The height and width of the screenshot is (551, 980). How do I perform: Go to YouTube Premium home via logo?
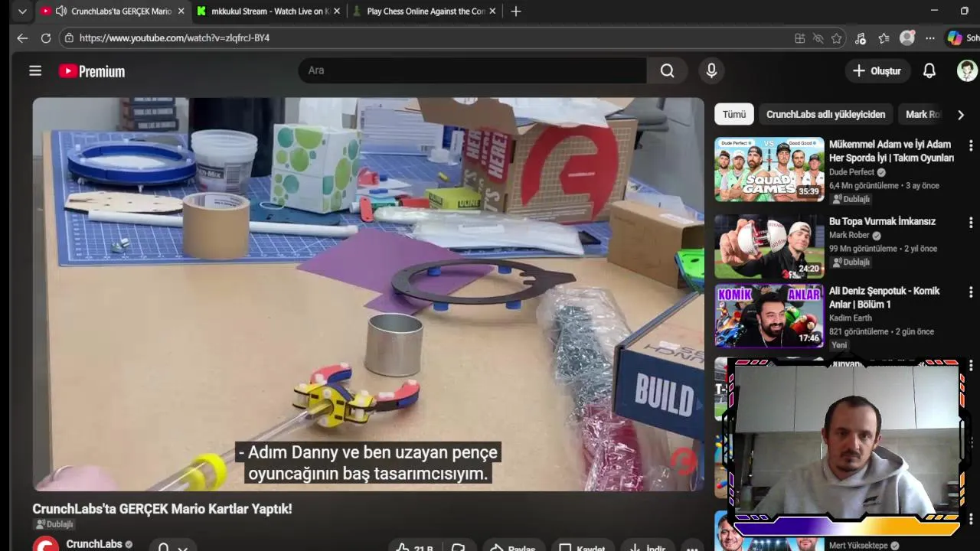click(x=92, y=71)
